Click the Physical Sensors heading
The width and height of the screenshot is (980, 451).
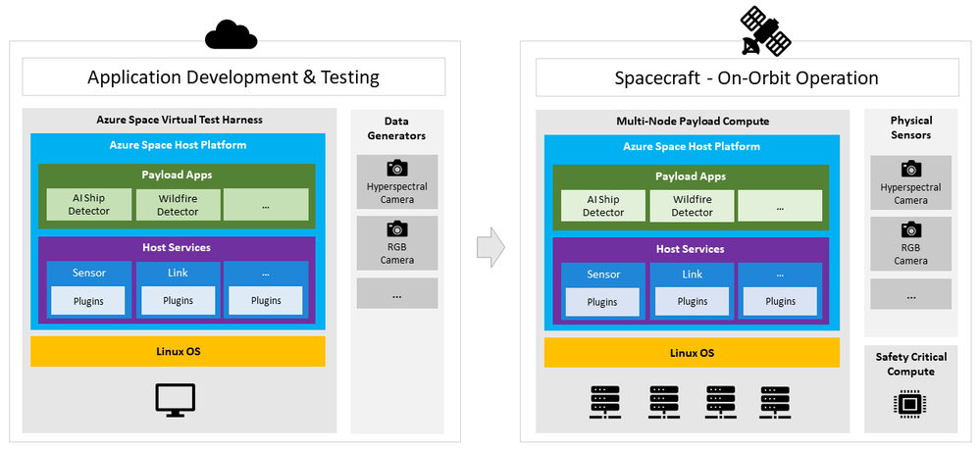pyautogui.click(x=911, y=127)
